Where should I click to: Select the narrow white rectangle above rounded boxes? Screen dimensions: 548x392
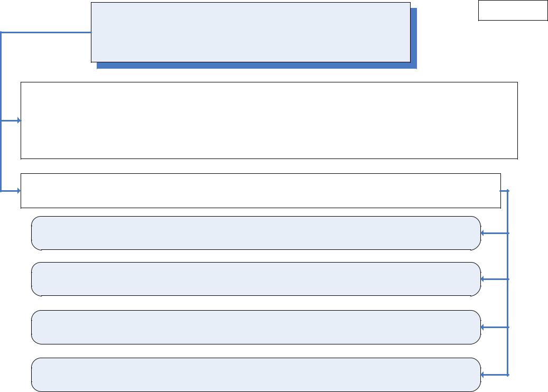261,191
